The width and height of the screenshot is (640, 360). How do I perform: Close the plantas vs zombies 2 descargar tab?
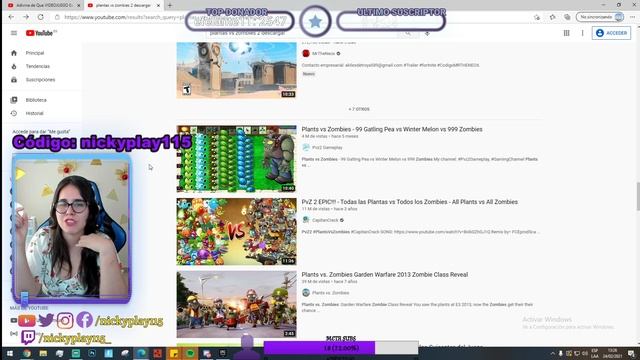click(158, 5)
